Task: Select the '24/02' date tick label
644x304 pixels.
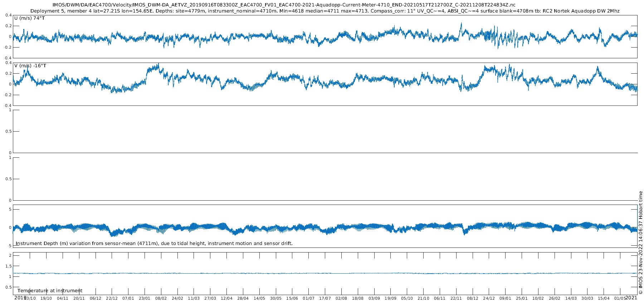Action: 177,298
